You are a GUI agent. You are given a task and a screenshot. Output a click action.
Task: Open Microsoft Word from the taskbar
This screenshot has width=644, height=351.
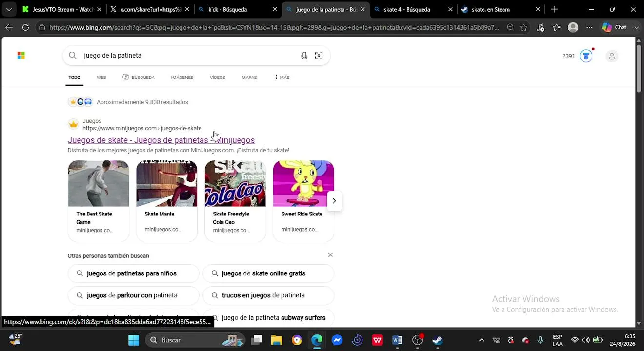(x=397, y=340)
